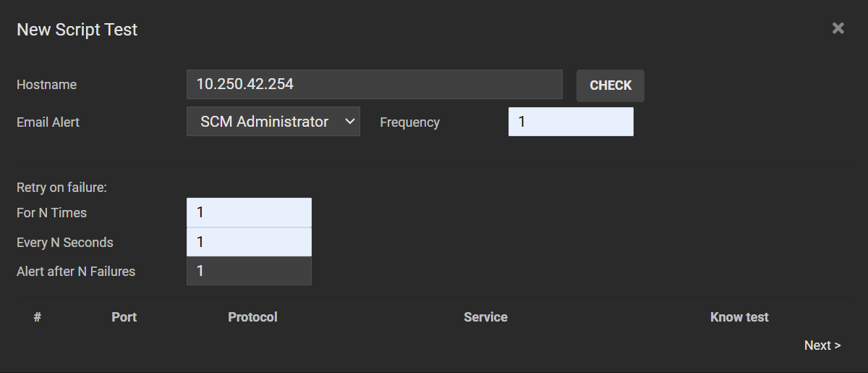Screen dimensions: 868x373
Task: Click the Frequency label
Action: click(409, 122)
